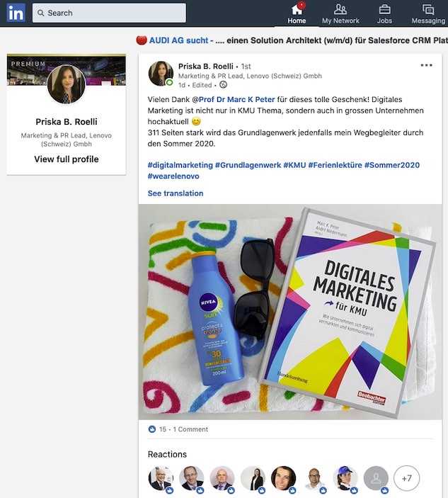Click the sidebar profile picture
This screenshot has height=498, width=448.
[x=66, y=85]
